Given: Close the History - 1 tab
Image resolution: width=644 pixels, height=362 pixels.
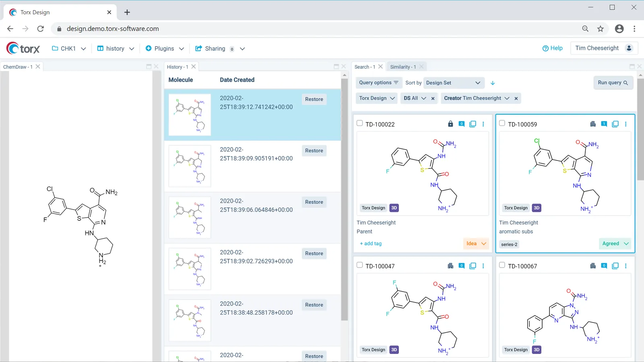Looking at the screenshot, I should [x=194, y=66].
